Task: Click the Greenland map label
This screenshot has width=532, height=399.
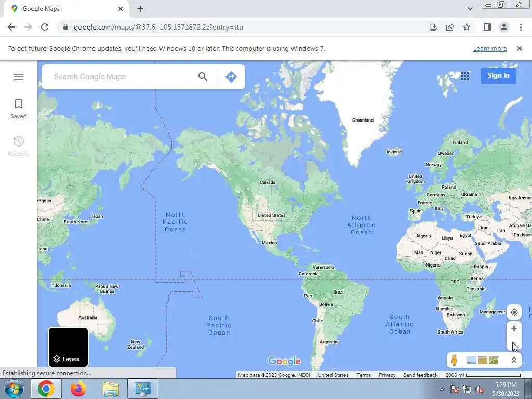Action: point(363,120)
